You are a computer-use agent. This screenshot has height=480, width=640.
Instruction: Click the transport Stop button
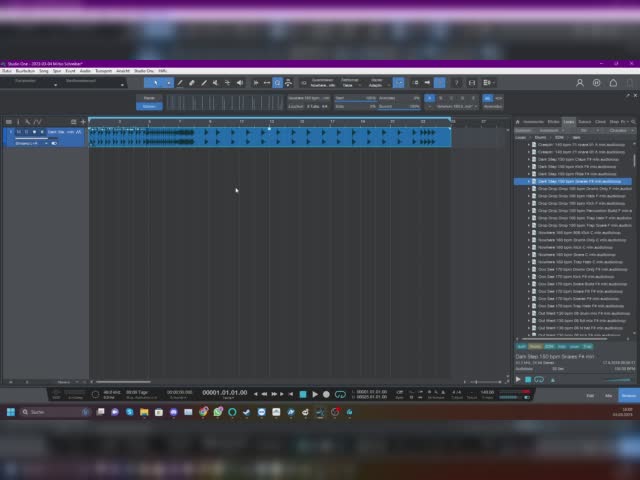tap(303, 394)
